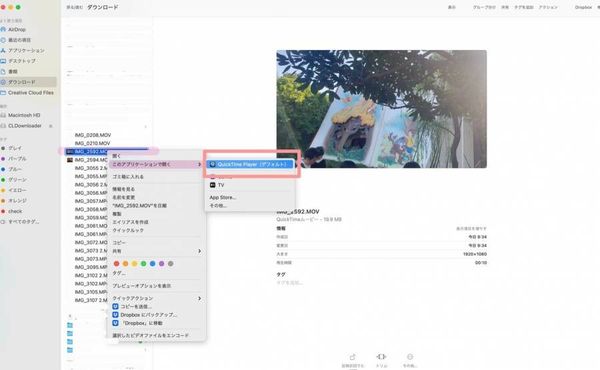Filter by check tag in sidebar

(x=15, y=211)
